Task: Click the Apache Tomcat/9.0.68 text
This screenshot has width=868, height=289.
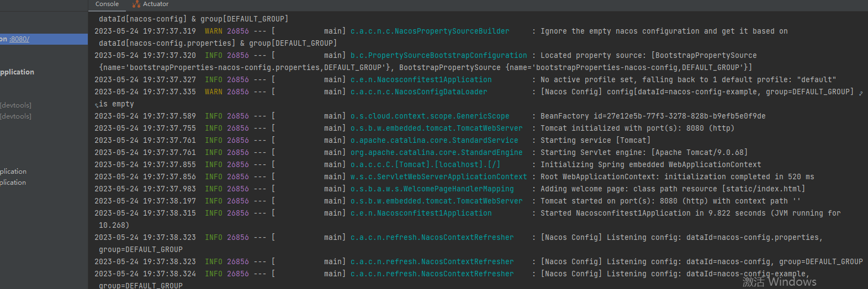Action: (x=701, y=153)
